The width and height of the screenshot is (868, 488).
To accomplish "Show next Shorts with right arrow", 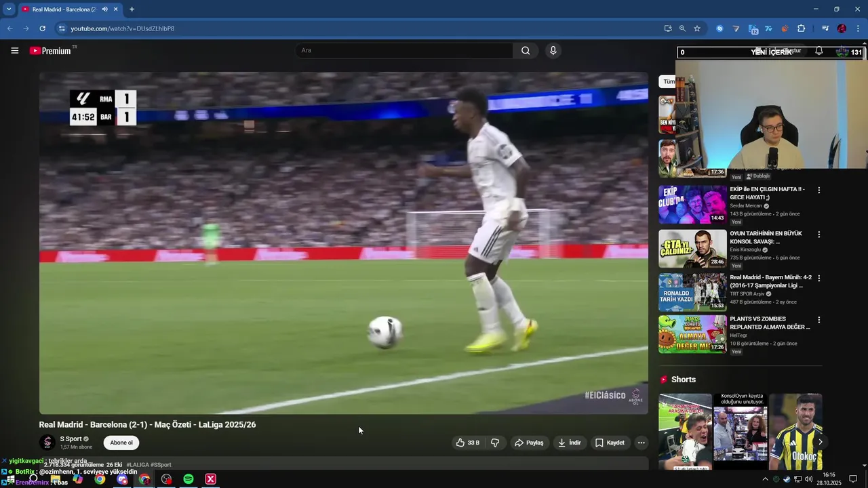I will tap(820, 442).
